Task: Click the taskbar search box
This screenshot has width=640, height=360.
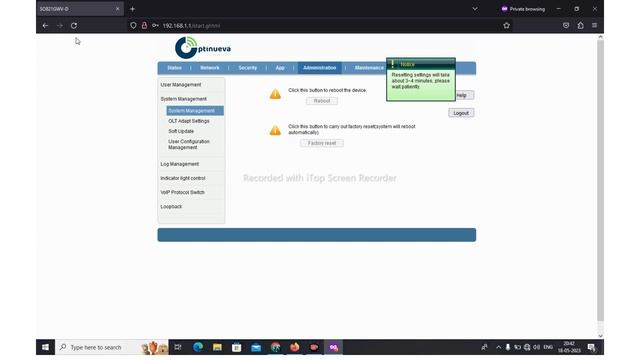Action: click(112, 347)
